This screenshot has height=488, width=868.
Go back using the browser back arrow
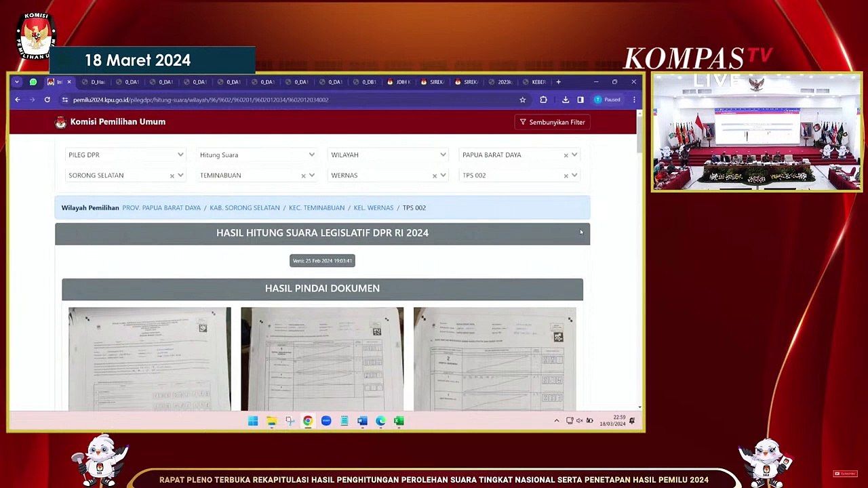click(x=18, y=100)
